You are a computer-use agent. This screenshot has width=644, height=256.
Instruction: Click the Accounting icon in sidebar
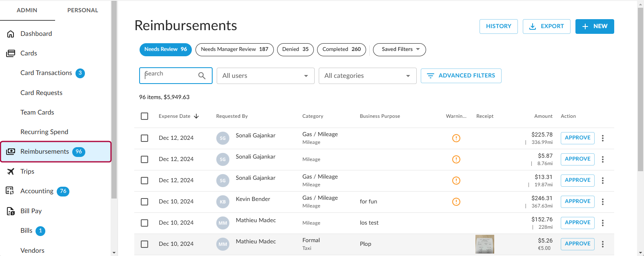pos(10,191)
